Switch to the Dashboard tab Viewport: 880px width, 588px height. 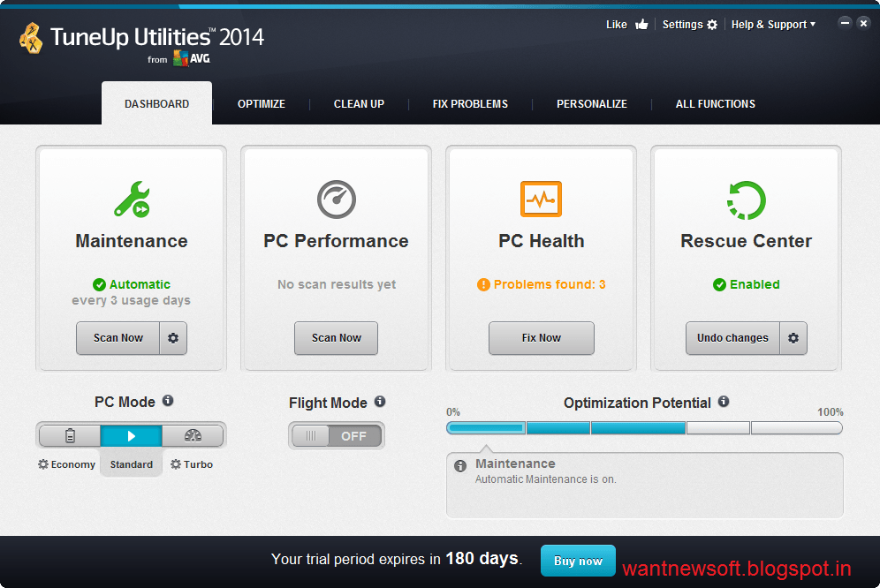(x=156, y=104)
